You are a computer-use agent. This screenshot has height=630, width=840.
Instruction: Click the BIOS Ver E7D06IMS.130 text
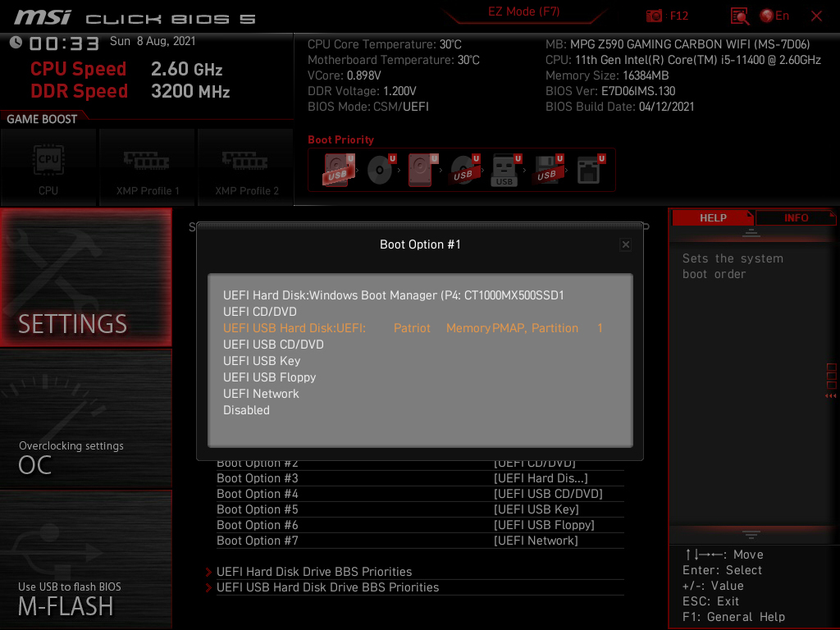click(x=610, y=91)
